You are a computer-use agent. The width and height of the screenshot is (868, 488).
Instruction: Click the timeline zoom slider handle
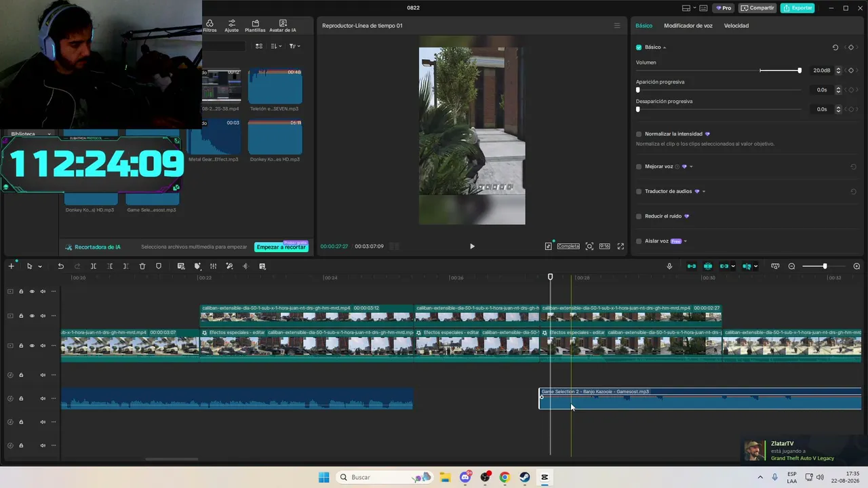(825, 266)
